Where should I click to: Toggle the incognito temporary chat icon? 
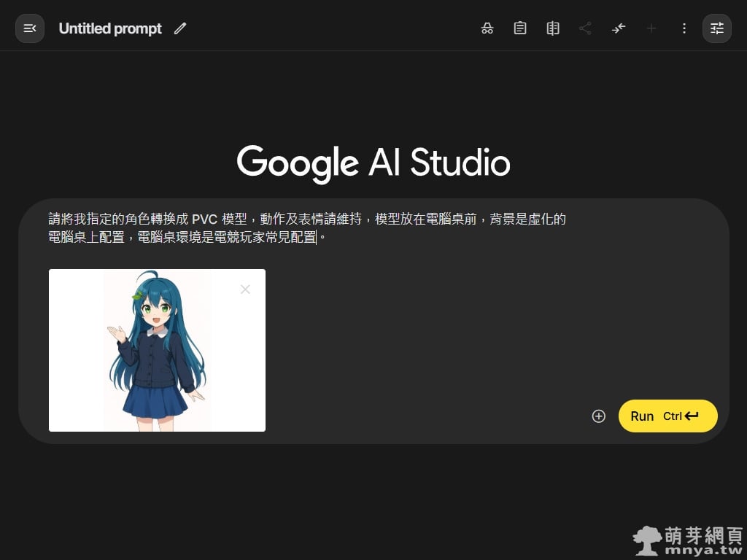[487, 28]
